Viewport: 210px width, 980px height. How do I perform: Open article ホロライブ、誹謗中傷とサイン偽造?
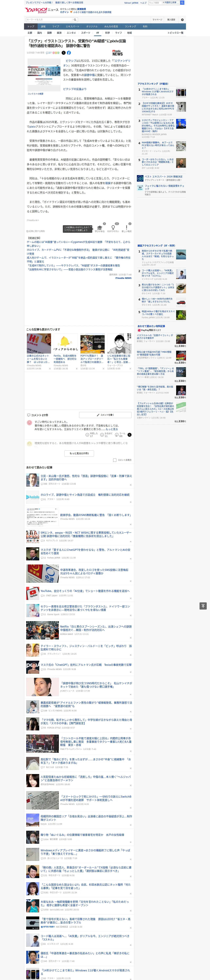(x=85, y=495)
